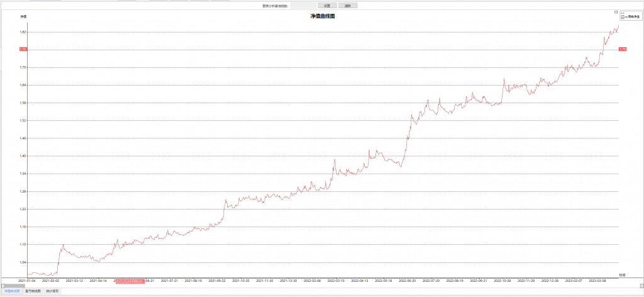This screenshot has height=297, width=644.
Task: Click the red line swatch in the legend
Action: (x=626, y=17)
